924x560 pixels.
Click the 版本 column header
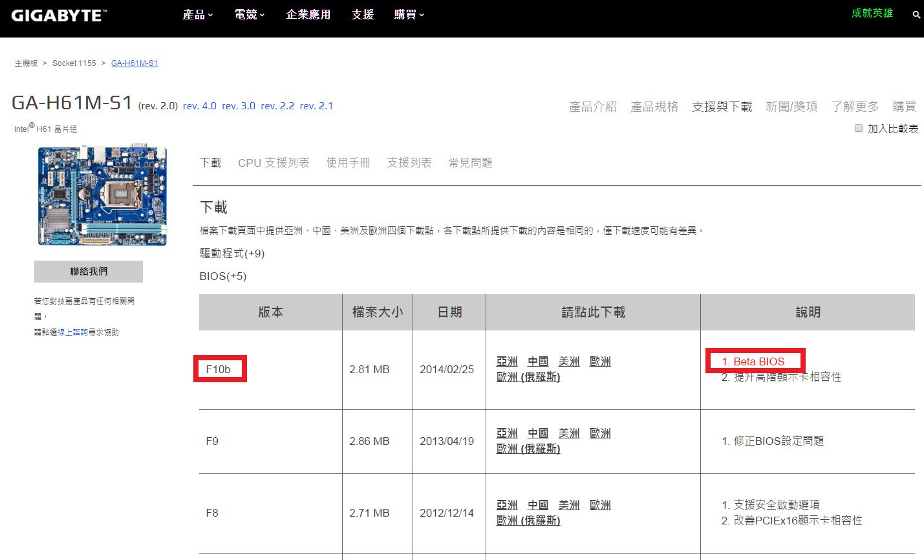pyautogui.click(x=270, y=312)
